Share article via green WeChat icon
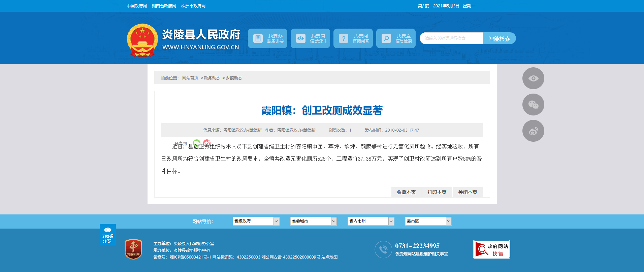 tap(197, 143)
